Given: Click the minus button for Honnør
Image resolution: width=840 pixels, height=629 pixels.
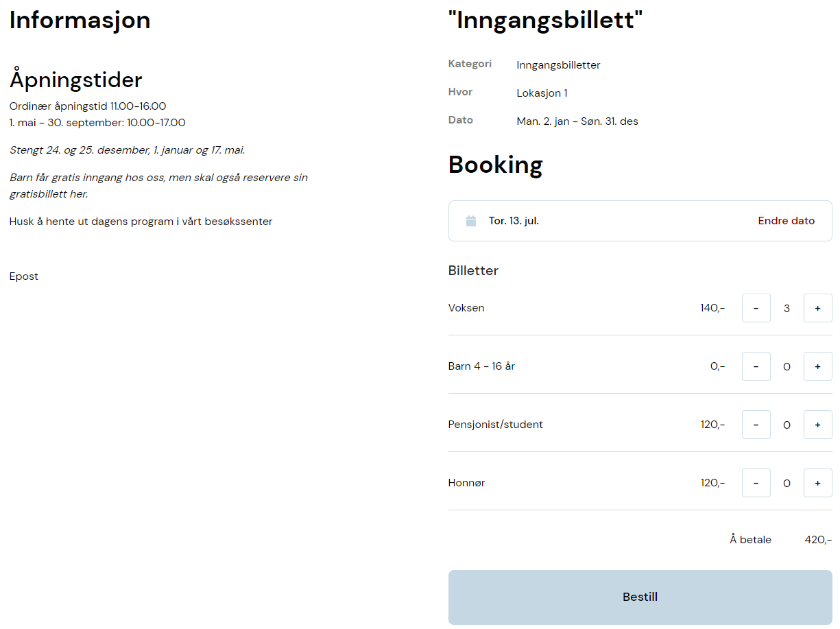Looking at the screenshot, I should coord(756,483).
